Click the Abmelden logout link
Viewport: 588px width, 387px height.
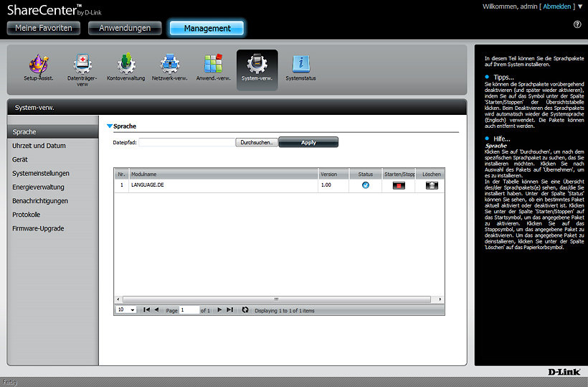557,6
